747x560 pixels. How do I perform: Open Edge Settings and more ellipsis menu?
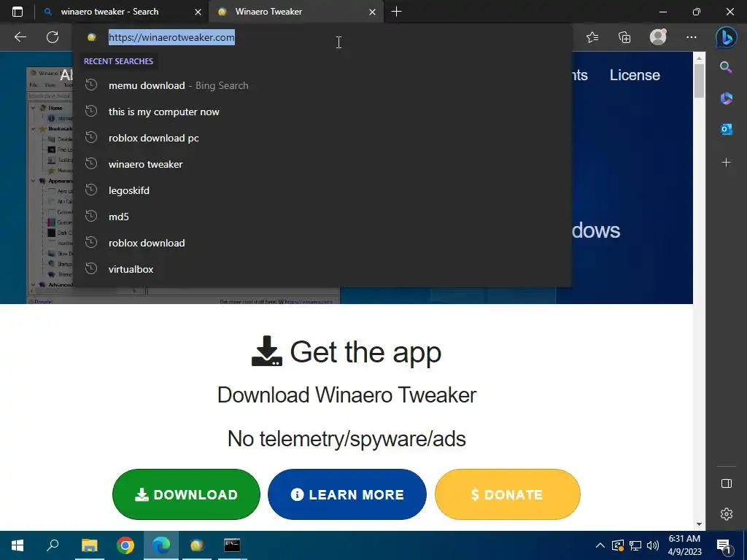692,37
